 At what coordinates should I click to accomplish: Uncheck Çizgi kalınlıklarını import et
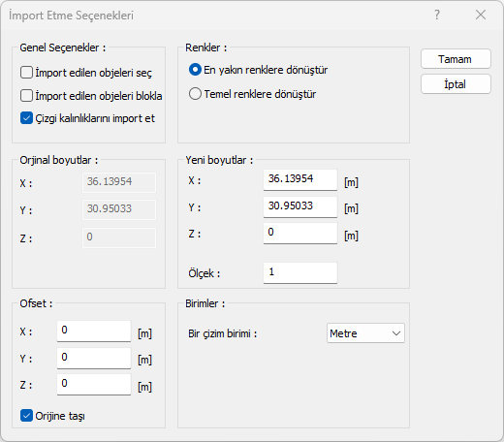pyautogui.click(x=26, y=118)
